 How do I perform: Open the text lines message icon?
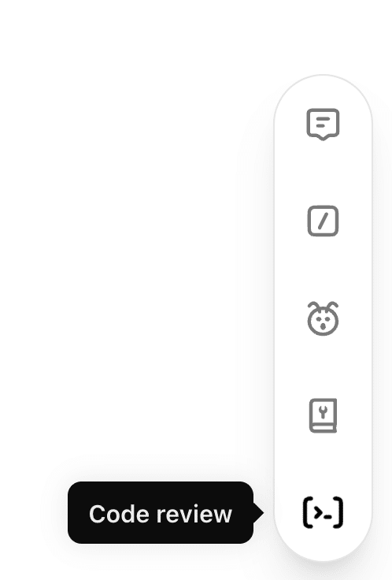click(323, 125)
